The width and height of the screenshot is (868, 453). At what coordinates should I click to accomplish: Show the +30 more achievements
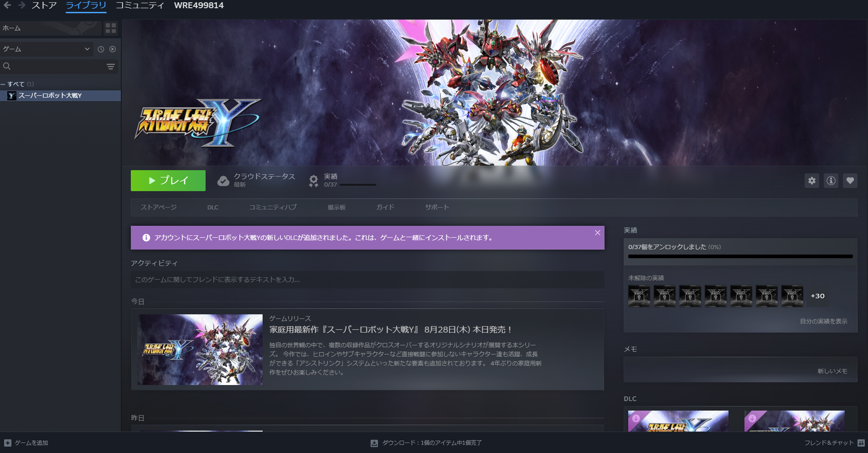point(817,296)
